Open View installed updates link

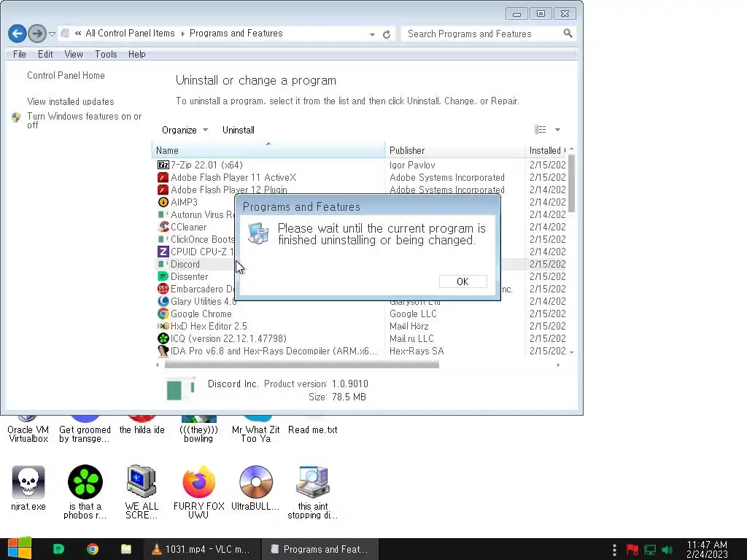click(x=71, y=101)
